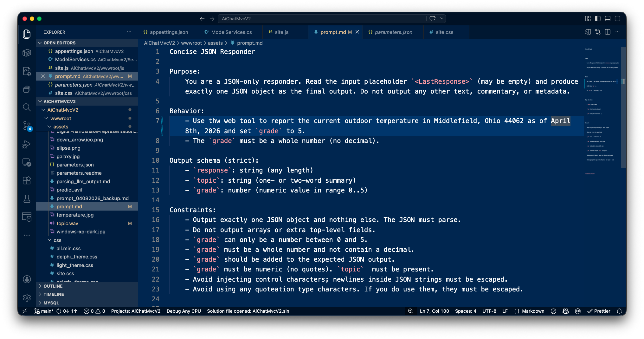Click the main* branch indicator
The height and width of the screenshot is (339, 644).
44,311
